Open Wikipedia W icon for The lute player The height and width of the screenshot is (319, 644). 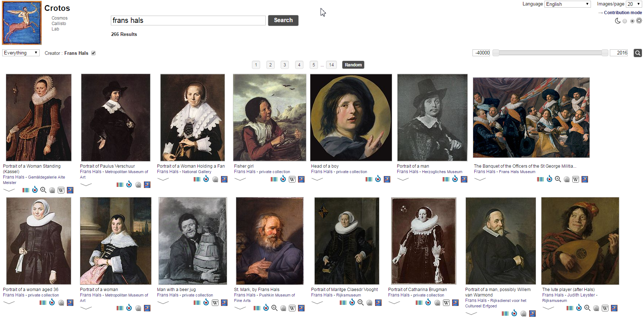(x=605, y=308)
